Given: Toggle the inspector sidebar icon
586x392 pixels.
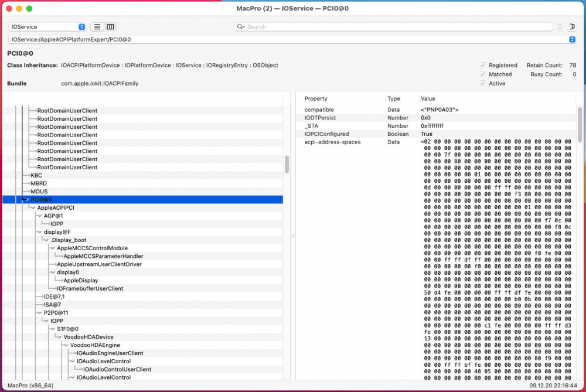Looking at the screenshot, I should 572,27.
